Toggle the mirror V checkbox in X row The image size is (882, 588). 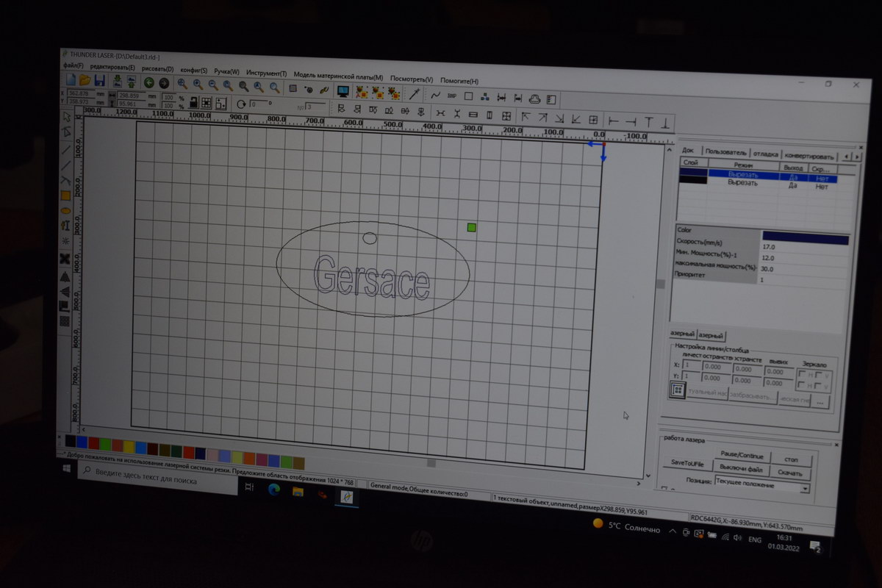(x=818, y=375)
